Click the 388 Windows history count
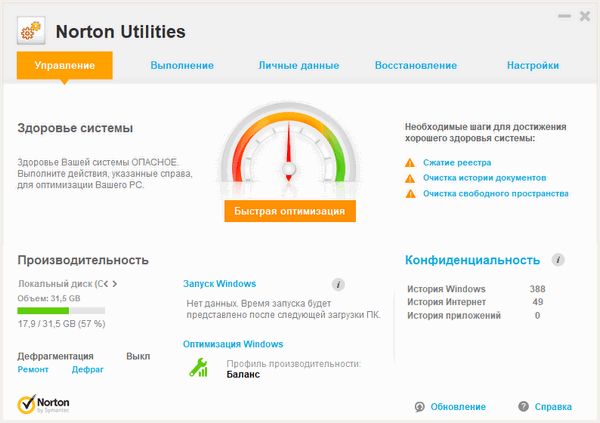Image resolution: width=600 pixels, height=423 pixels. 537,289
